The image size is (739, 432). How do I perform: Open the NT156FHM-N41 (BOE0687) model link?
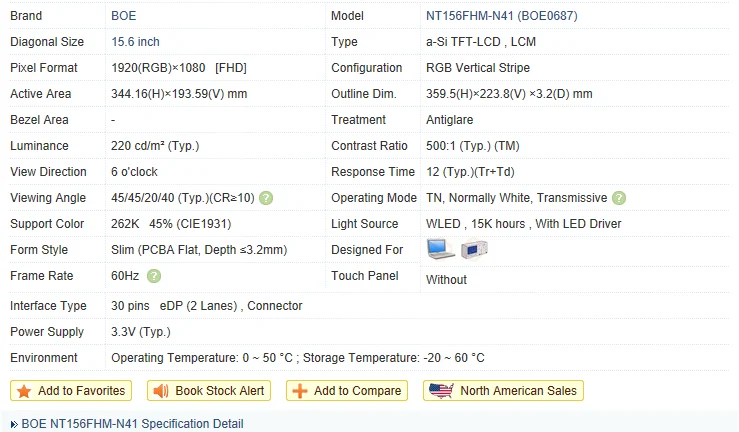click(501, 16)
